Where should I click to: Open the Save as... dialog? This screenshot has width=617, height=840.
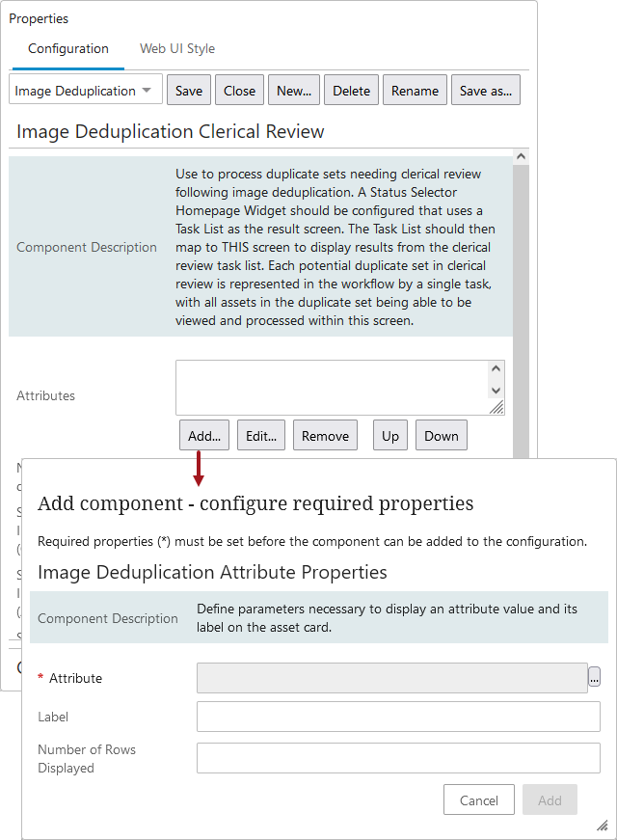coord(486,91)
